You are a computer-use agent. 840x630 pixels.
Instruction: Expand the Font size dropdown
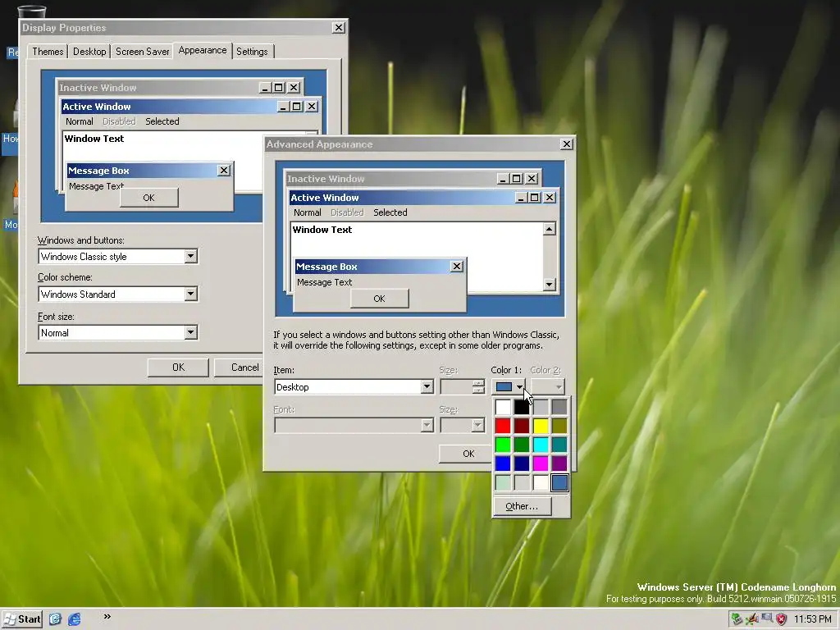coord(190,333)
